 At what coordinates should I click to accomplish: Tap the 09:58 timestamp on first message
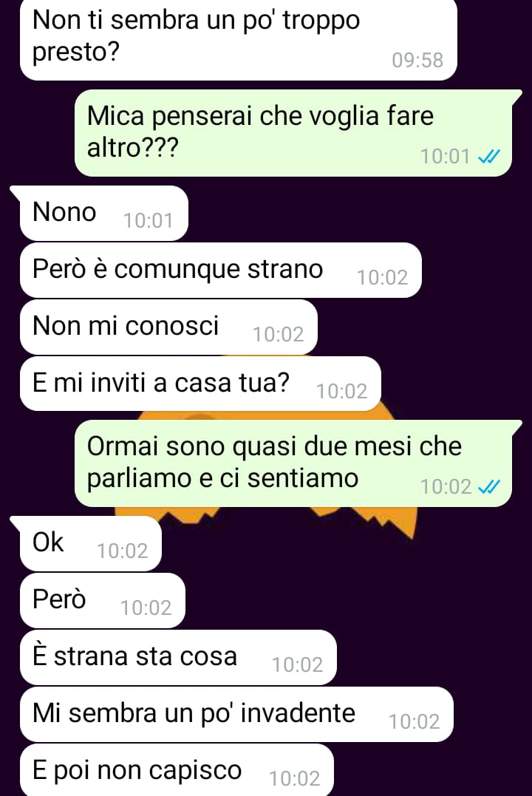click(x=417, y=60)
